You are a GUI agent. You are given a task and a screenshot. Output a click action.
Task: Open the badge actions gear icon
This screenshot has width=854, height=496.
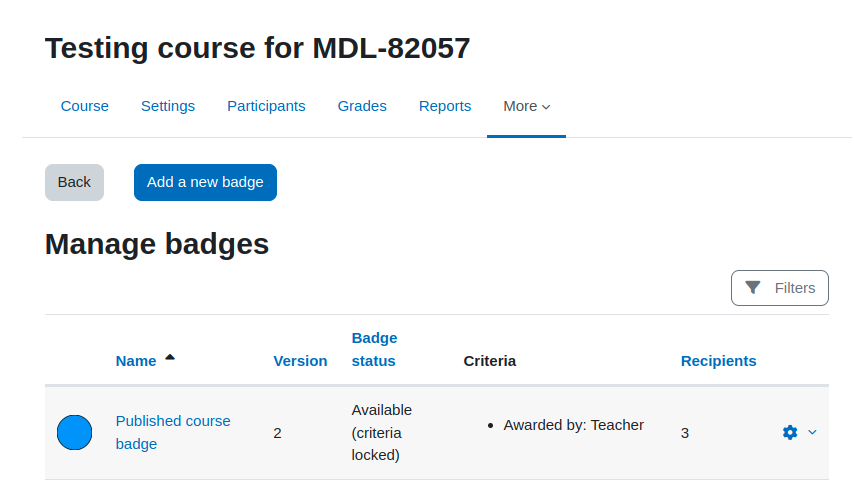pyautogui.click(x=790, y=432)
